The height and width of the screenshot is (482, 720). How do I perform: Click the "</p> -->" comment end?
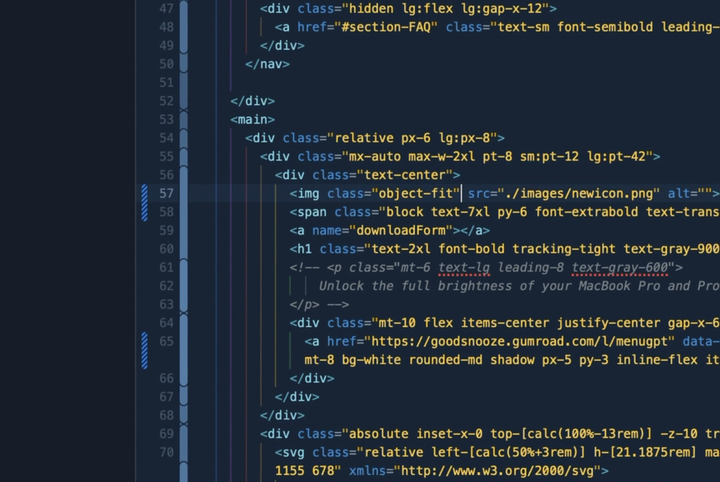(319, 304)
